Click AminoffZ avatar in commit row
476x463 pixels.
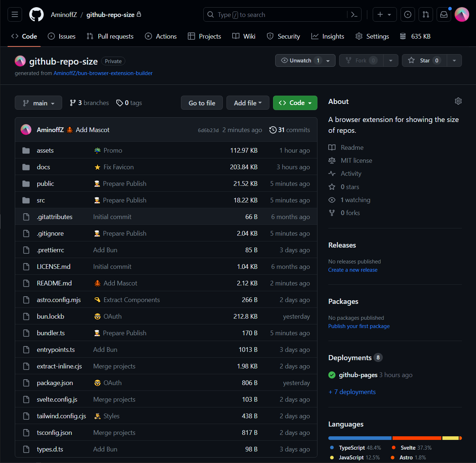tap(26, 130)
